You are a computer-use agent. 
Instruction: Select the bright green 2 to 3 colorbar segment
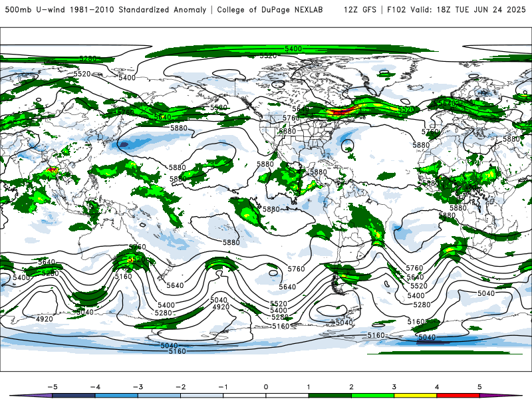coord(373,396)
